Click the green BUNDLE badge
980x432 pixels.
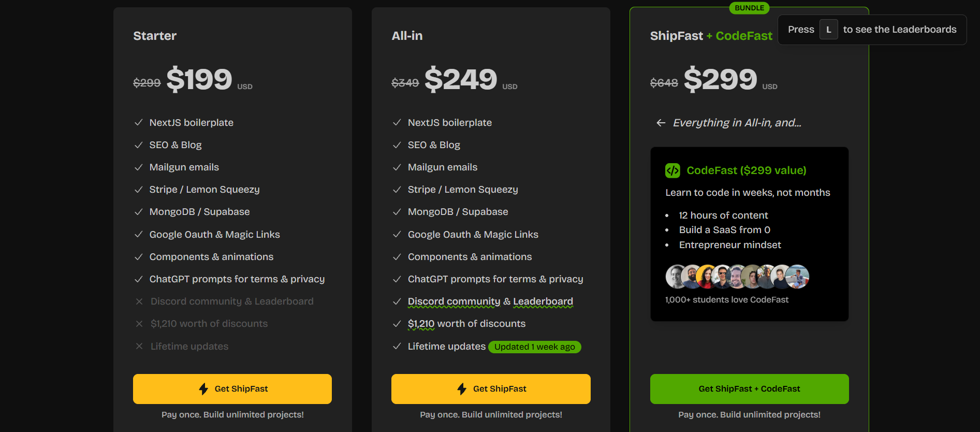click(749, 8)
